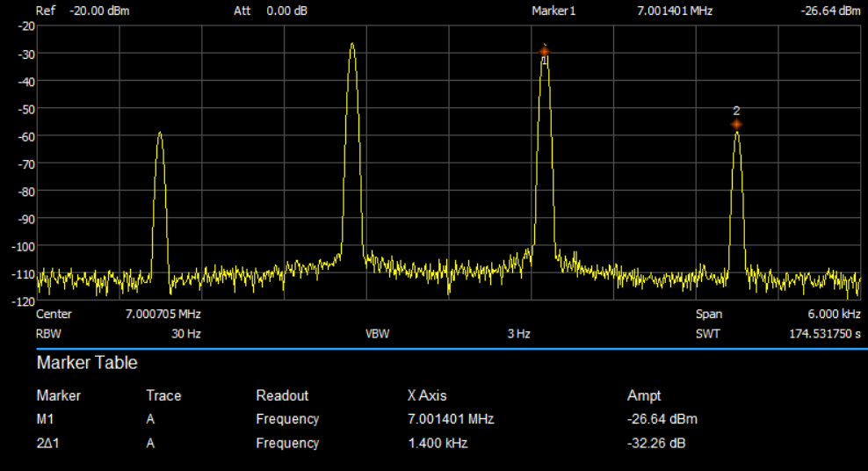Click the 1.400 kHz delta frequency cell
The height and width of the screenshot is (471, 868).
[x=438, y=443]
